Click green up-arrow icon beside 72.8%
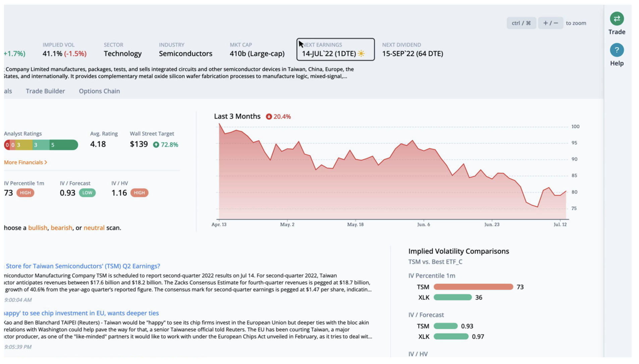This screenshot has width=639, height=364. [156, 145]
